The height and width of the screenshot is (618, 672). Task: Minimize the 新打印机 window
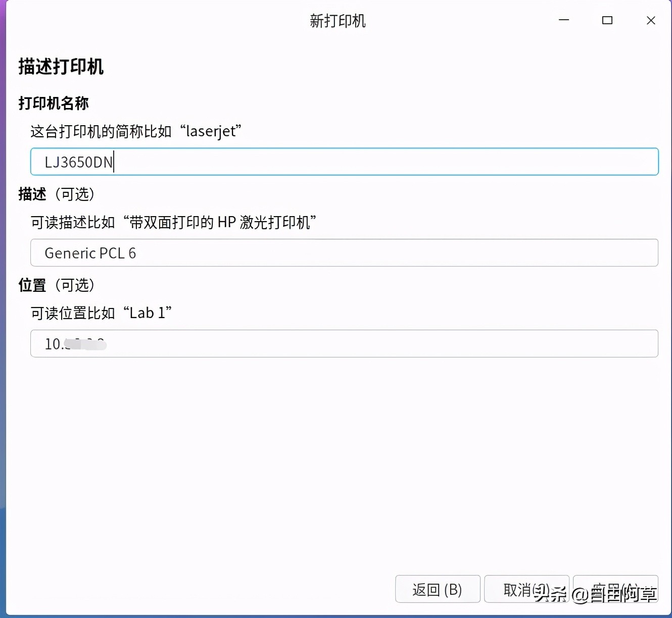point(563,21)
